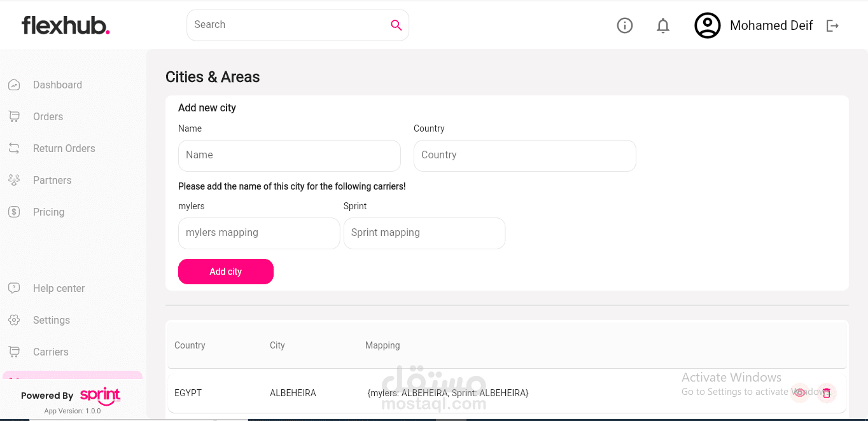Click the Country input field

524,155
